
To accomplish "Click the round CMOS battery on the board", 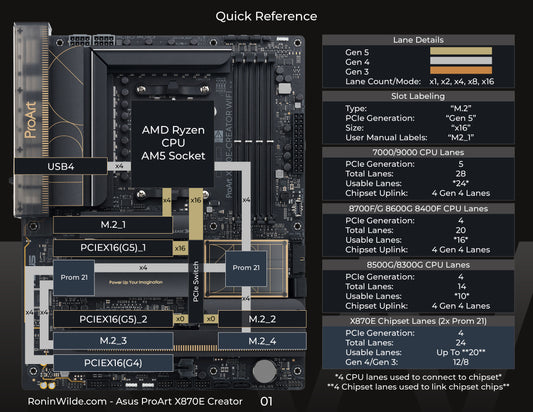I will (264, 371).
